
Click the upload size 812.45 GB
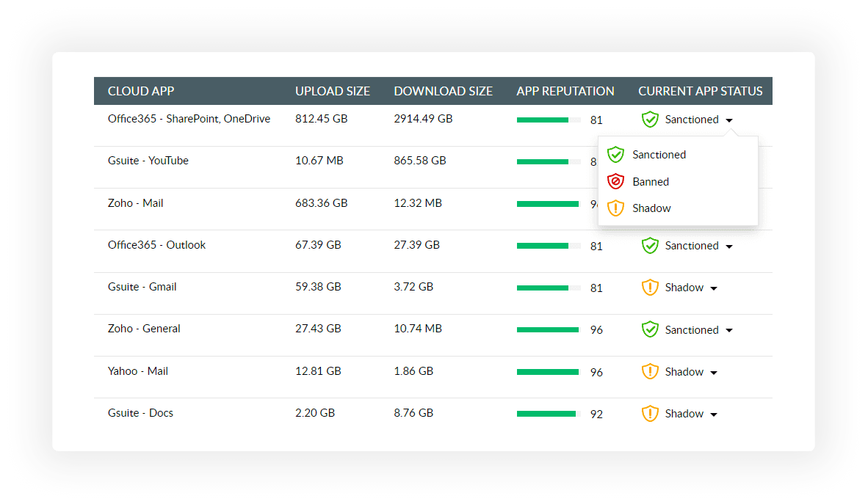pos(321,119)
